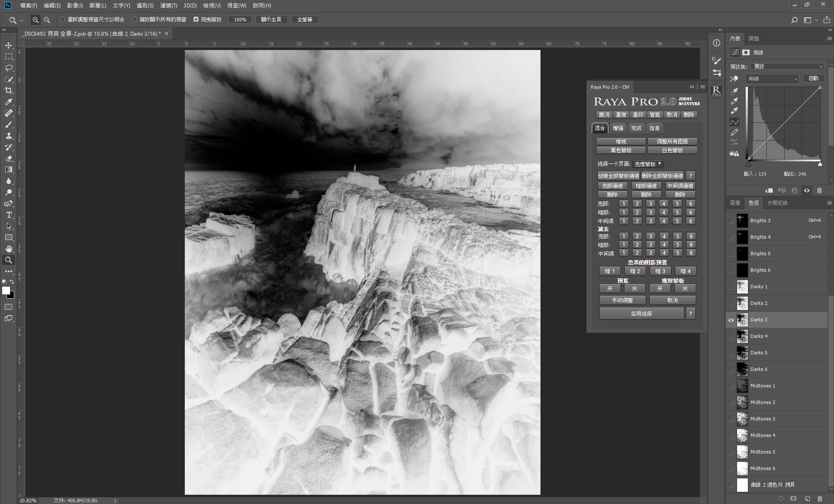Image resolution: width=834 pixels, height=504 pixels.
Task: Select the Lasso tool
Action: click(x=9, y=68)
